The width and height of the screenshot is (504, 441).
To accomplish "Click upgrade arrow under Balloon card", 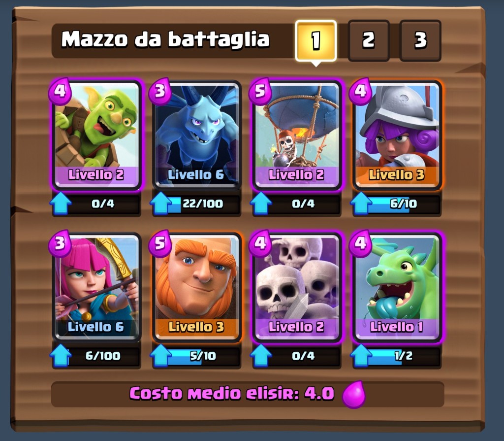I will pyautogui.click(x=261, y=204).
